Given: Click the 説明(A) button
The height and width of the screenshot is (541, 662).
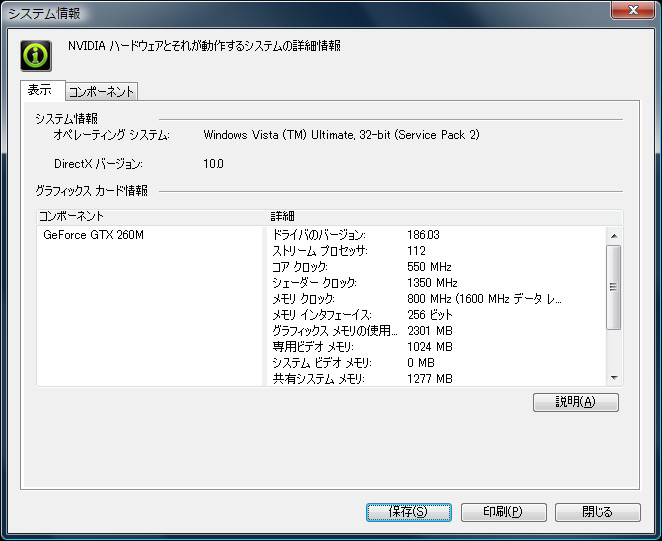Looking at the screenshot, I should [575, 402].
